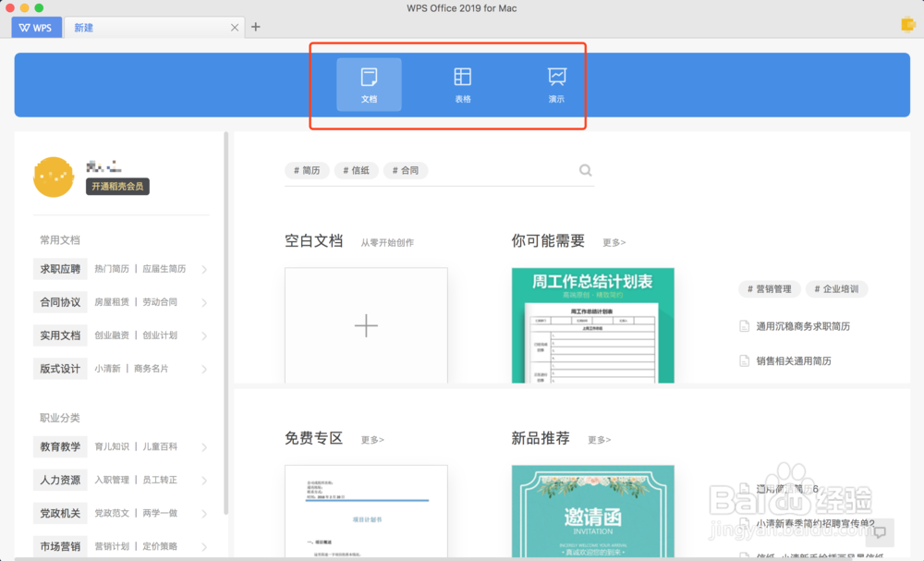
Task: Expand the 市场营销 row arrow
Action: pyautogui.click(x=205, y=546)
